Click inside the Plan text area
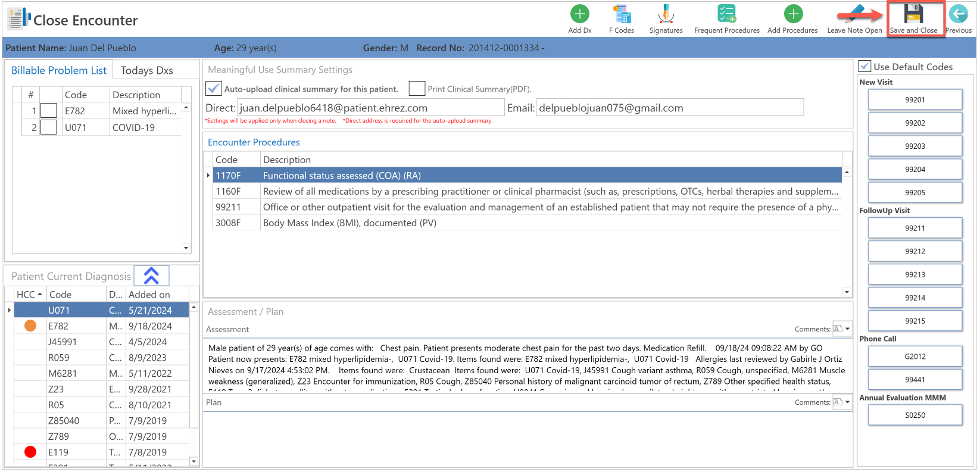This screenshot has height=472, width=980. 528,439
